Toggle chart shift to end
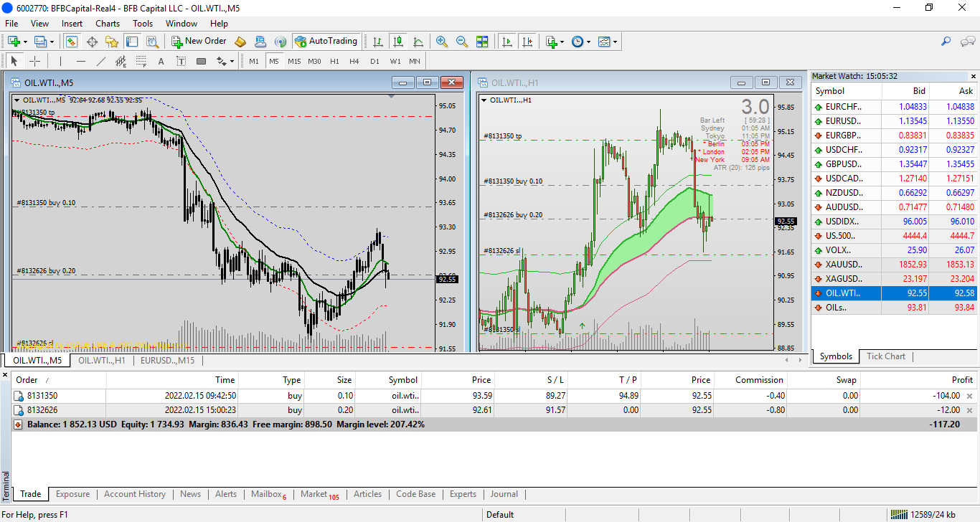The width and height of the screenshot is (980, 522). pyautogui.click(x=528, y=42)
